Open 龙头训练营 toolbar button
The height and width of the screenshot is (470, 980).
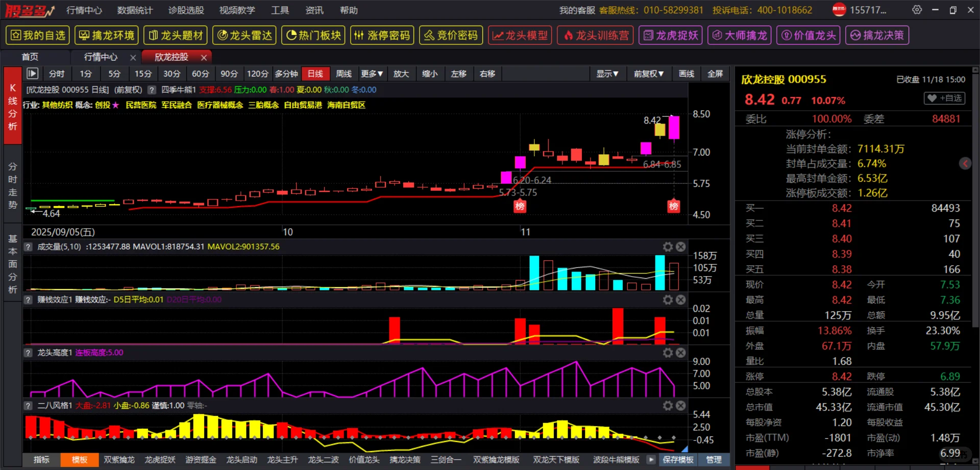click(x=596, y=35)
